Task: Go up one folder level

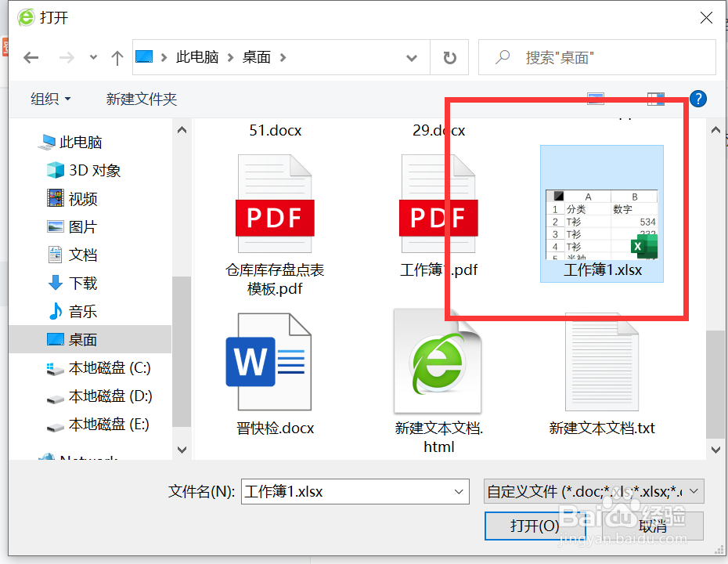Action: click(117, 58)
